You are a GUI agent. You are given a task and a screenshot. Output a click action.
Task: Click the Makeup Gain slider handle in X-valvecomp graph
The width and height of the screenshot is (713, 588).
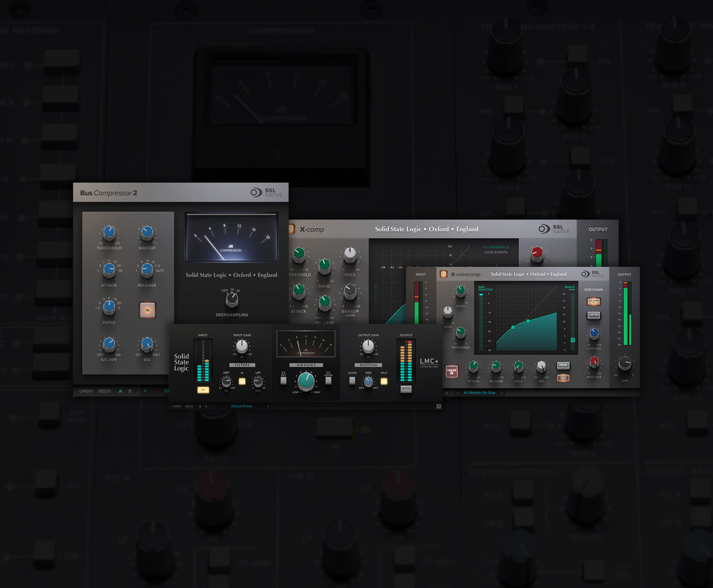click(573, 340)
